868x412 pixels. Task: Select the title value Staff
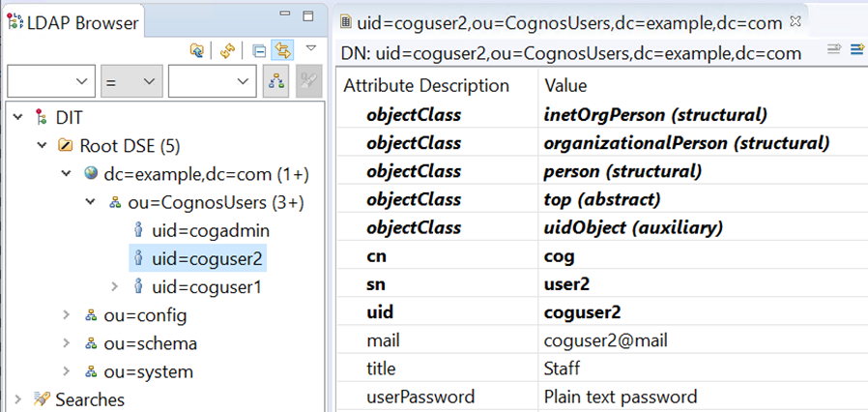coord(562,368)
